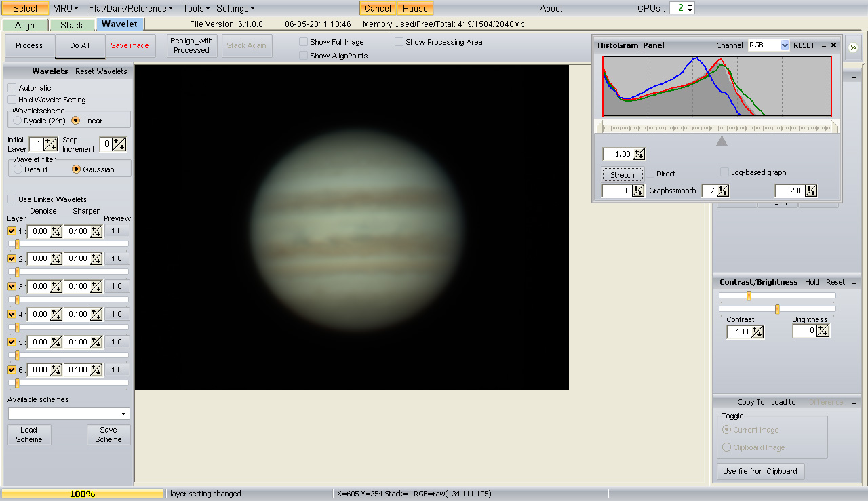Click the Graphssmooth spinner arrows

click(723, 191)
